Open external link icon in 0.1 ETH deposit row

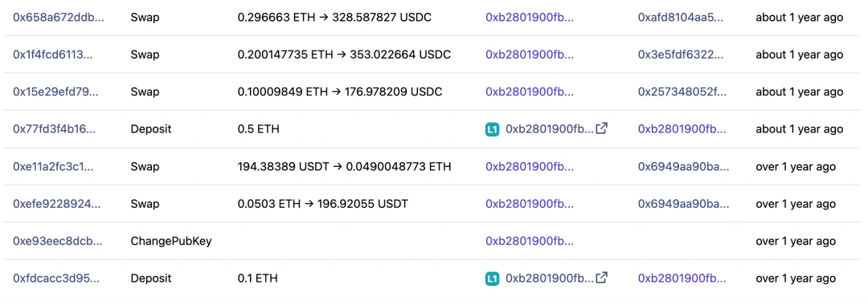(602, 278)
